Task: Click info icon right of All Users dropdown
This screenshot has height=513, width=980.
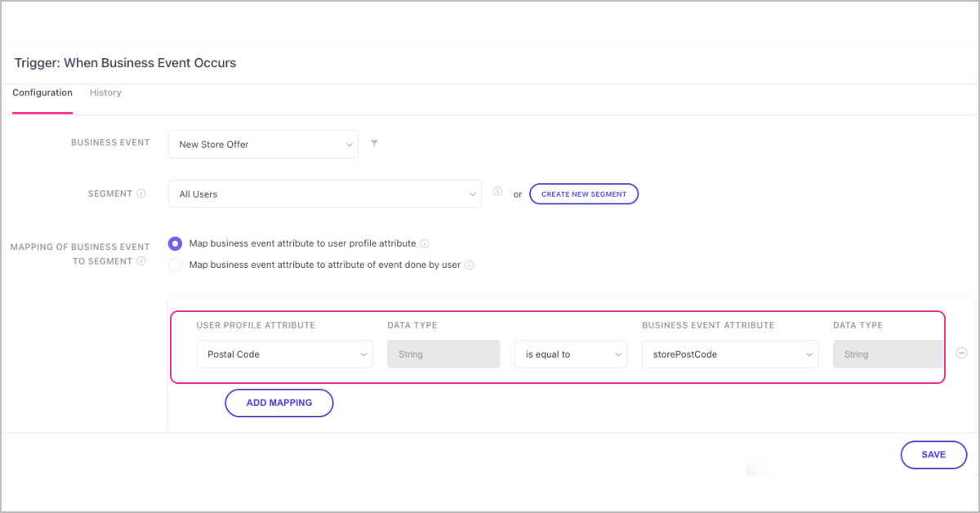Action: tap(497, 192)
